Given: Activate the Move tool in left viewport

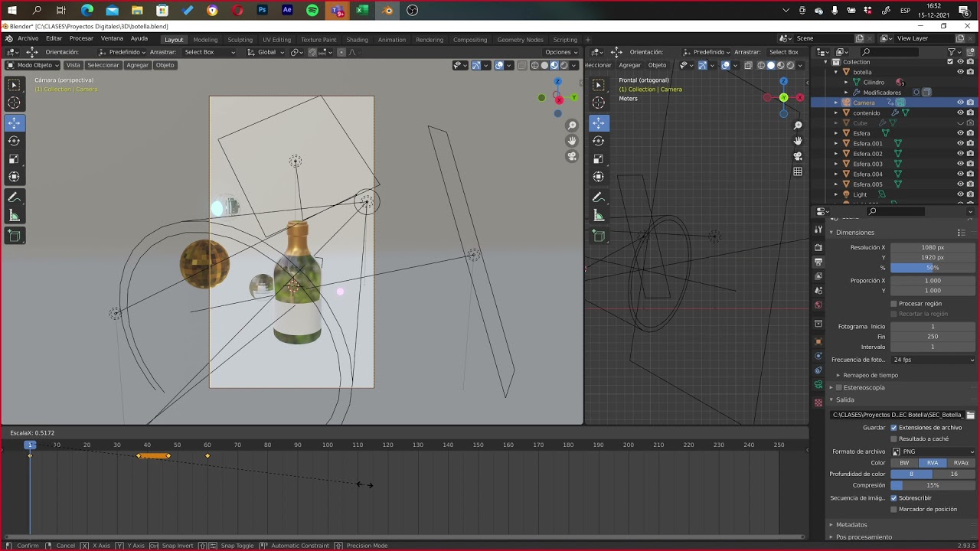Looking at the screenshot, I should [x=14, y=122].
